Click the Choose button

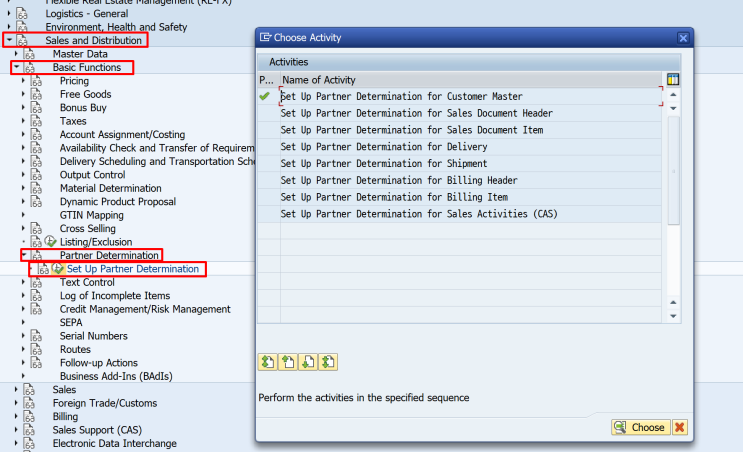point(641,427)
